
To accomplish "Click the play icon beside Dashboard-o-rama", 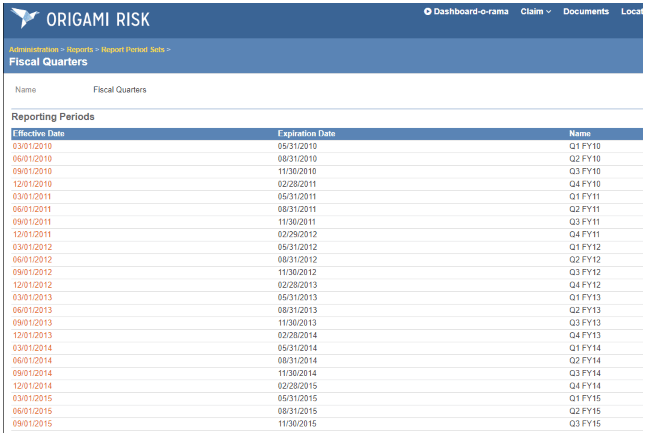I will 428,12.
